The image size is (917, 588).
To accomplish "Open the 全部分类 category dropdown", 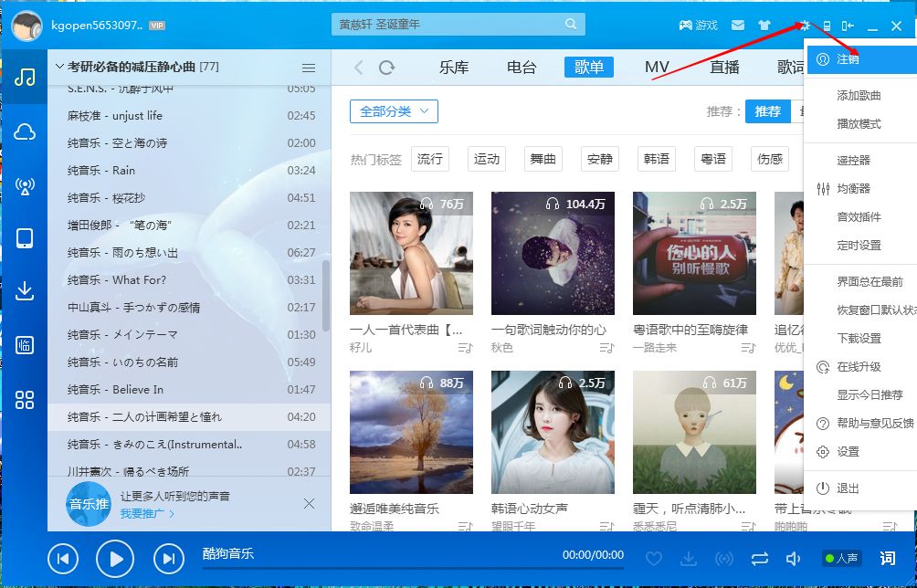I will [394, 111].
